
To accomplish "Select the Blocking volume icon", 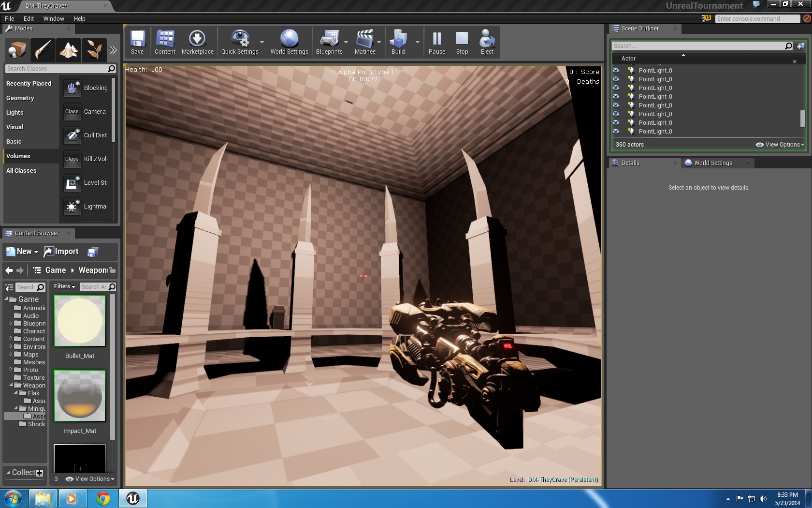I will pos(72,88).
